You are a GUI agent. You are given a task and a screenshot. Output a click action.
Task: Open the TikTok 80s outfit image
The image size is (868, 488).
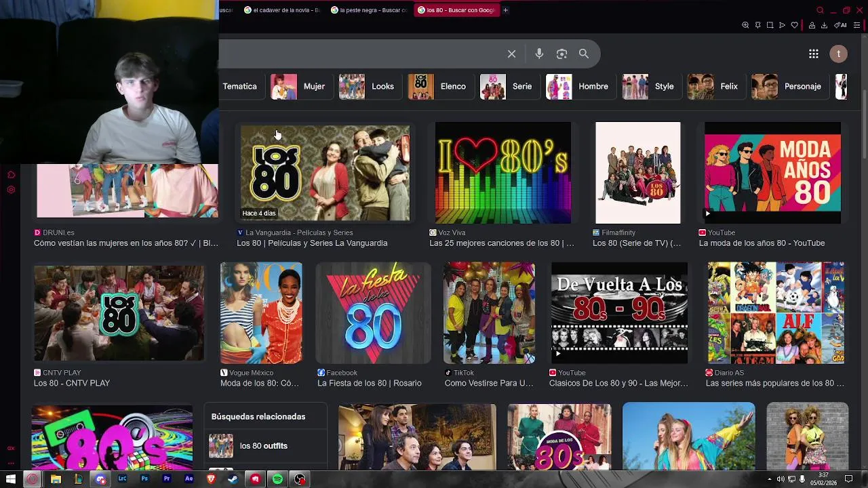point(489,313)
